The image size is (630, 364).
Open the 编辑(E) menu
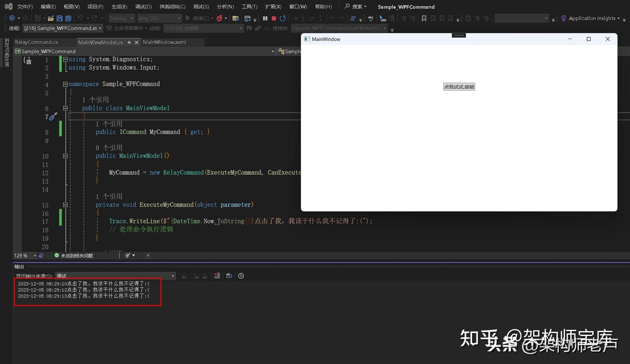pyautogui.click(x=48, y=7)
